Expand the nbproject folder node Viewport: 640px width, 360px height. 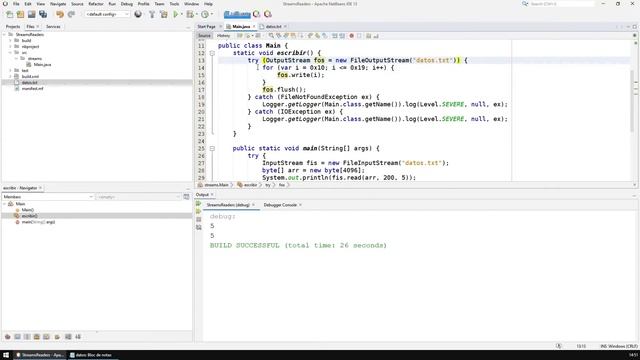coord(10,47)
